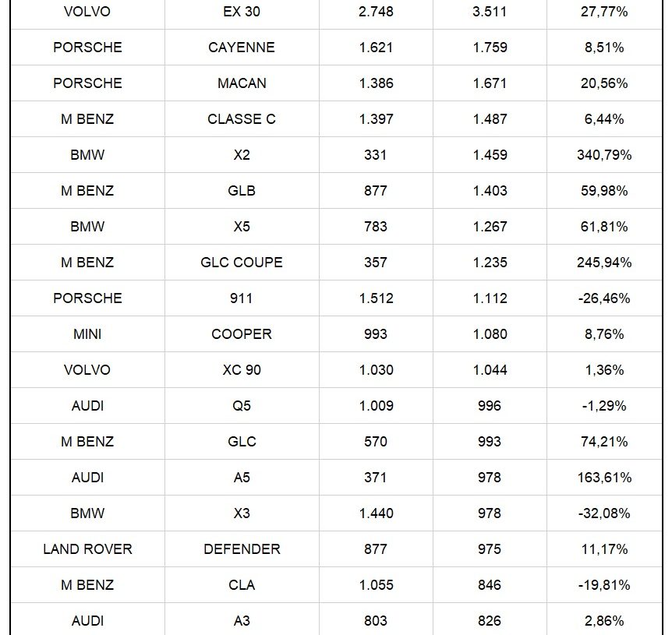Screen dimensions: 672x635
Task: Click the 74,21% percentage cell
Action: [x=604, y=442]
